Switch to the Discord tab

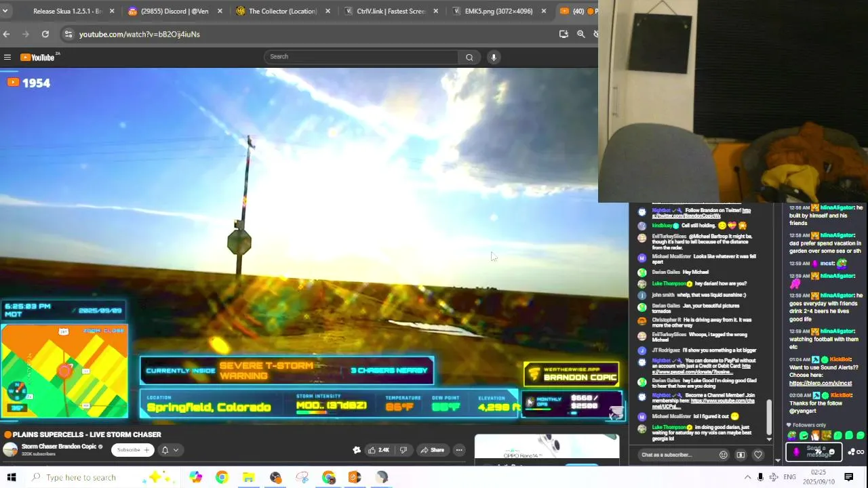175,11
